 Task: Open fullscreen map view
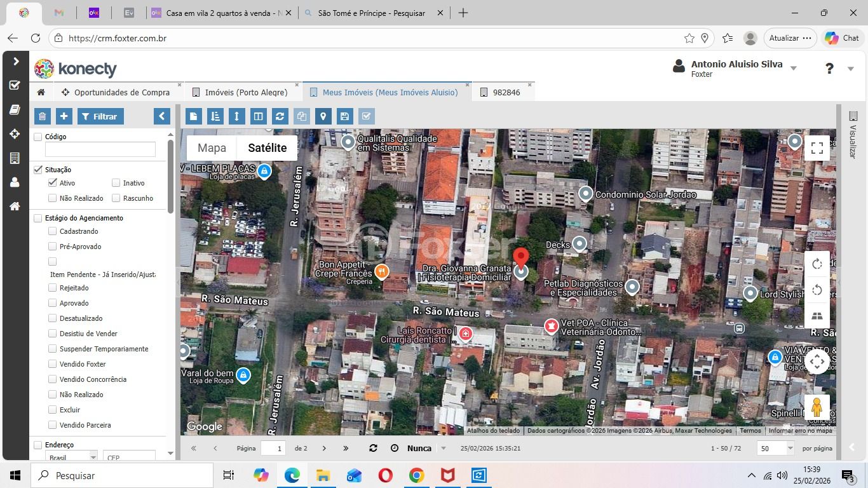click(x=817, y=148)
